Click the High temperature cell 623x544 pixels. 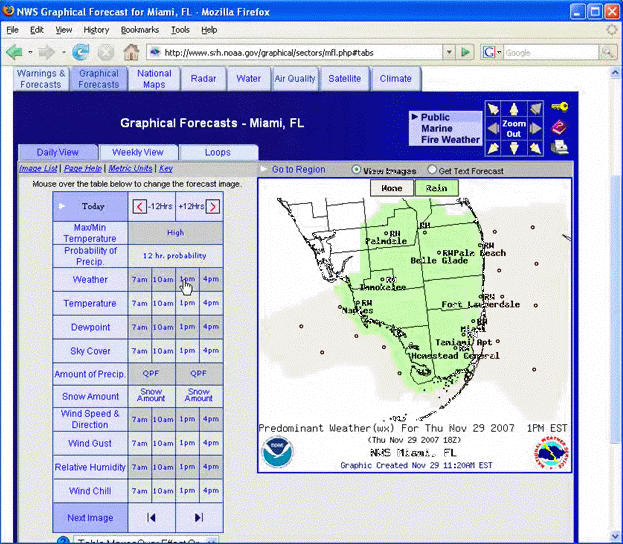click(x=175, y=232)
